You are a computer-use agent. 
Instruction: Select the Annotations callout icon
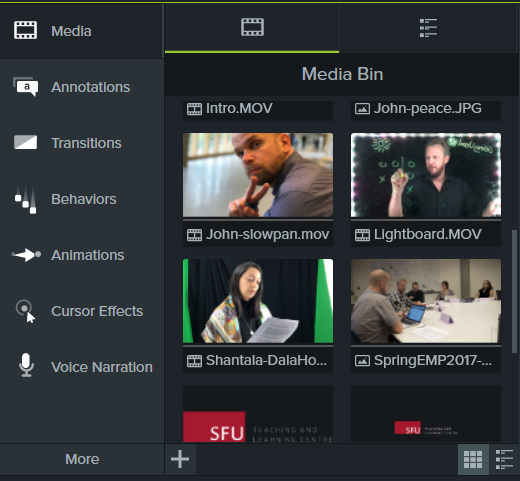[25, 87]
